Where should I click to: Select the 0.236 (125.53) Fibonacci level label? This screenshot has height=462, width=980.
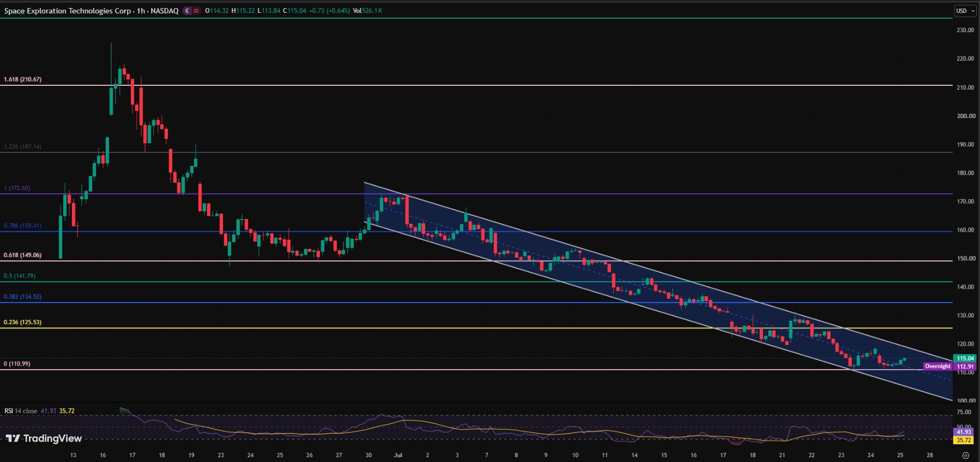23,322
